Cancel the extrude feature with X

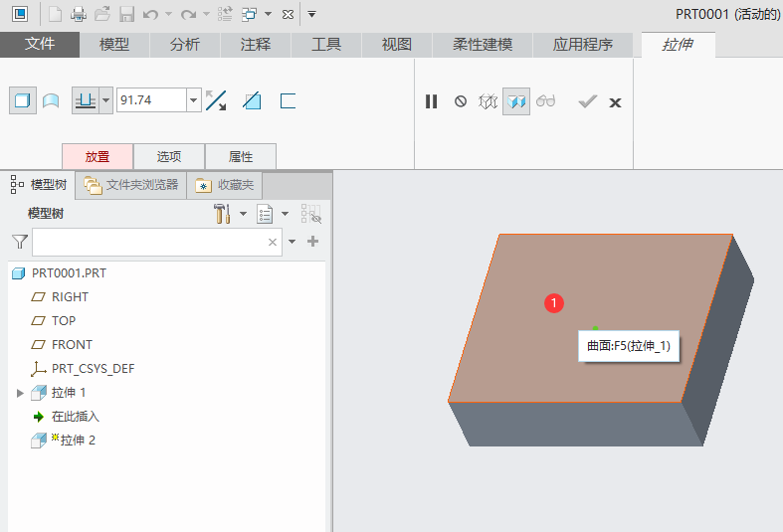[615, 101]
